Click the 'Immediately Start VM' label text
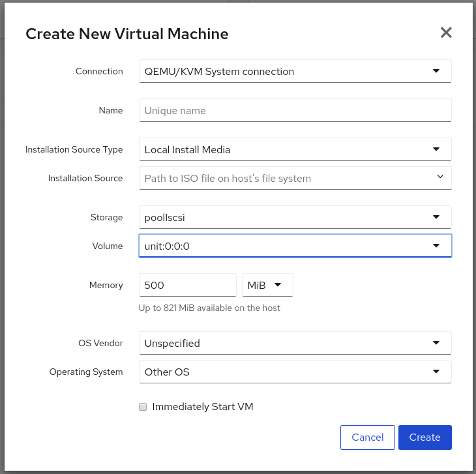The height and width of the screenshot is (474, 476). [x=202, y=407]
